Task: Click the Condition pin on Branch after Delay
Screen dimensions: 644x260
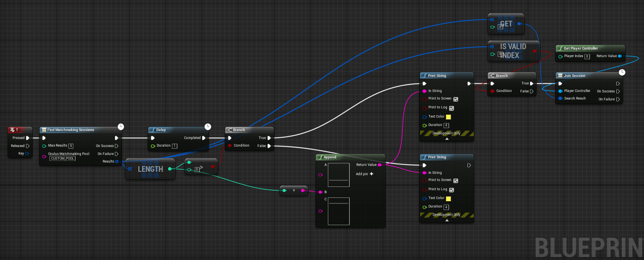Action: point(230,146)
